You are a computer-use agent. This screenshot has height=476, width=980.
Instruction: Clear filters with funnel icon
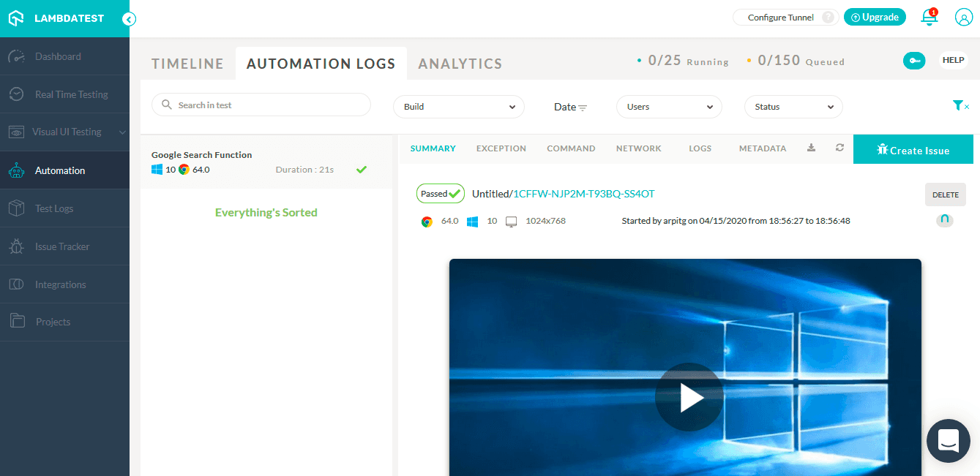point(960,106)
